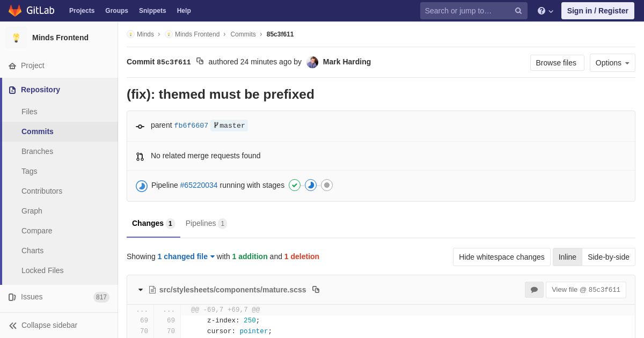This screenshot has height=338, width=644.
Task: Click the diff hunk header @@ -69,7 +69,7 @@
Action: (x=225, y=310)
